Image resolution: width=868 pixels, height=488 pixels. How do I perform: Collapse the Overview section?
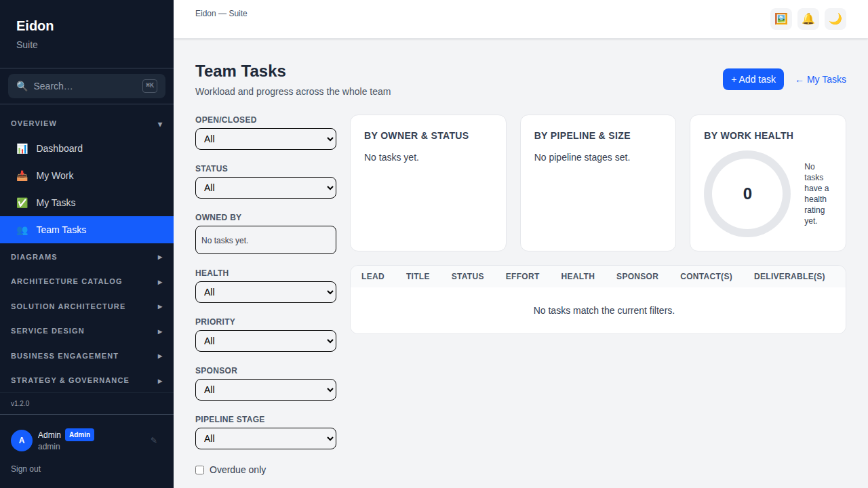(87, 123)
